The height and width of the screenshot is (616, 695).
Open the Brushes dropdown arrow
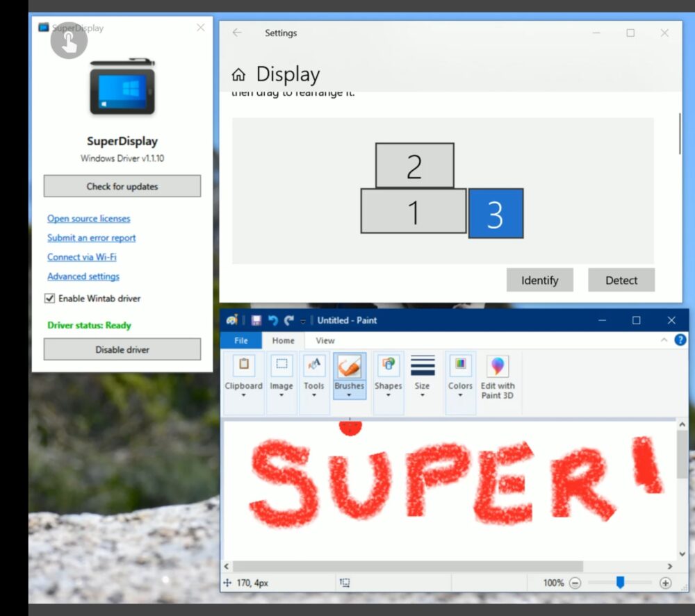[x=349, y=395]
